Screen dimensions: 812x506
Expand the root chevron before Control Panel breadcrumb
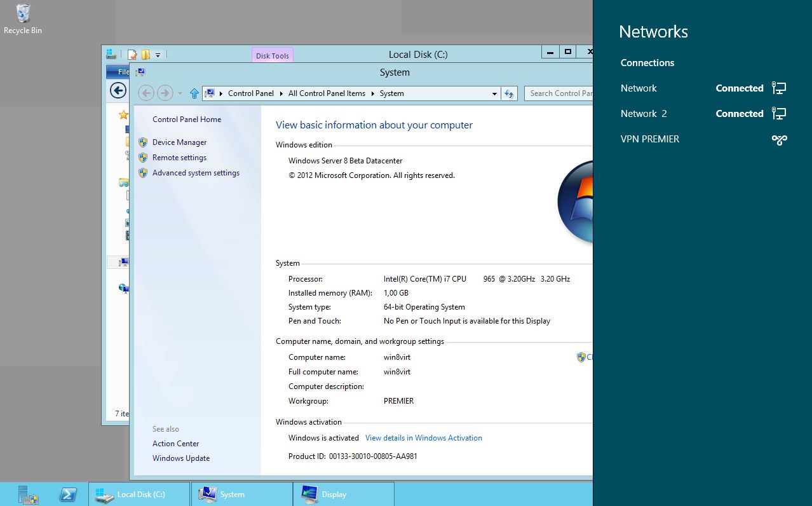(x=221, y=93)
